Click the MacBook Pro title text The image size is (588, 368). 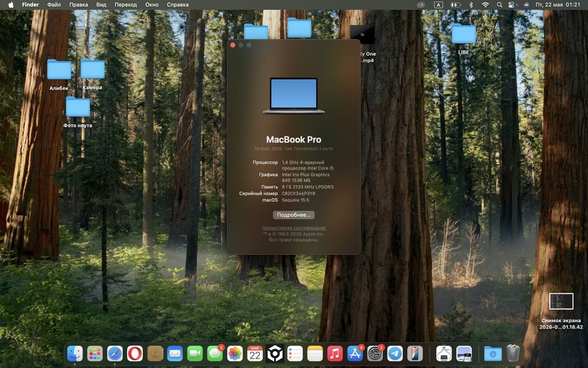[x=293, y=140]
